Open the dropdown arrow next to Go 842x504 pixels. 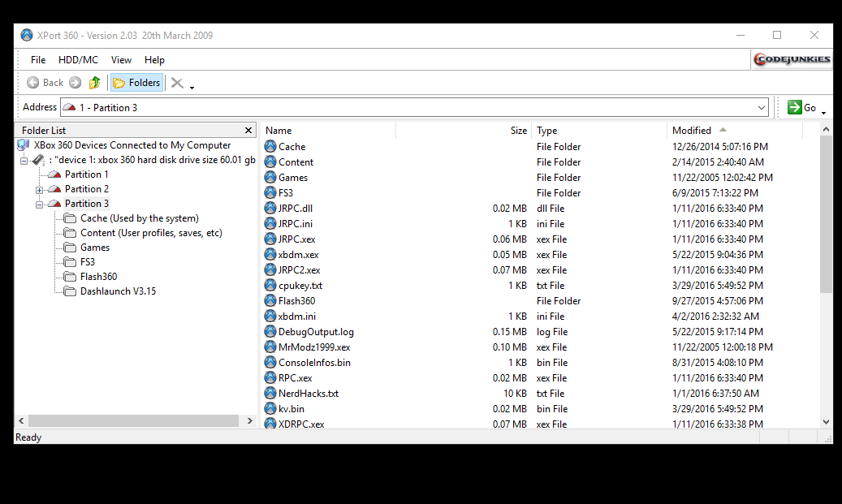pos(824,112)
